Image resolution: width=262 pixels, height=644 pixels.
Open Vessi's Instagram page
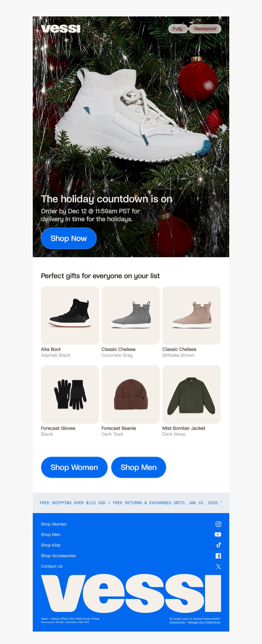tap(218, 524)
